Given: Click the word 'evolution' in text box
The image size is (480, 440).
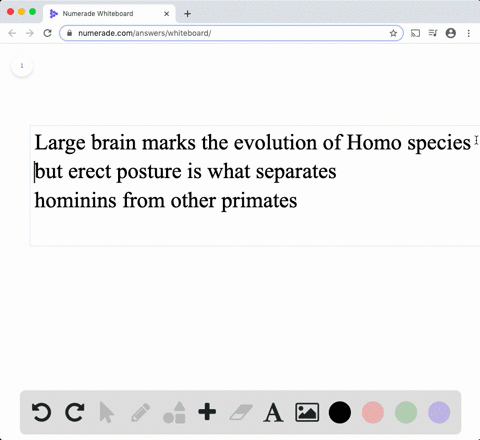Looking at the screenshot, I should (x=275, y=143).
